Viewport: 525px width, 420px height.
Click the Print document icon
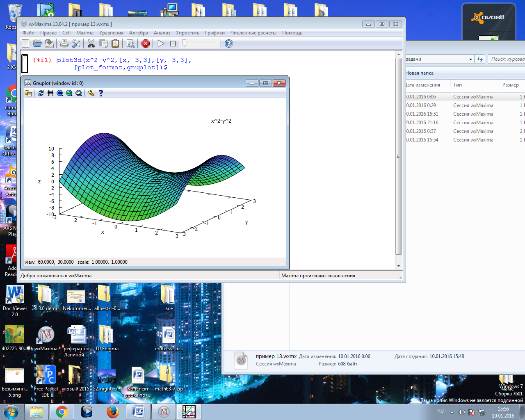(x=64, y=43)
